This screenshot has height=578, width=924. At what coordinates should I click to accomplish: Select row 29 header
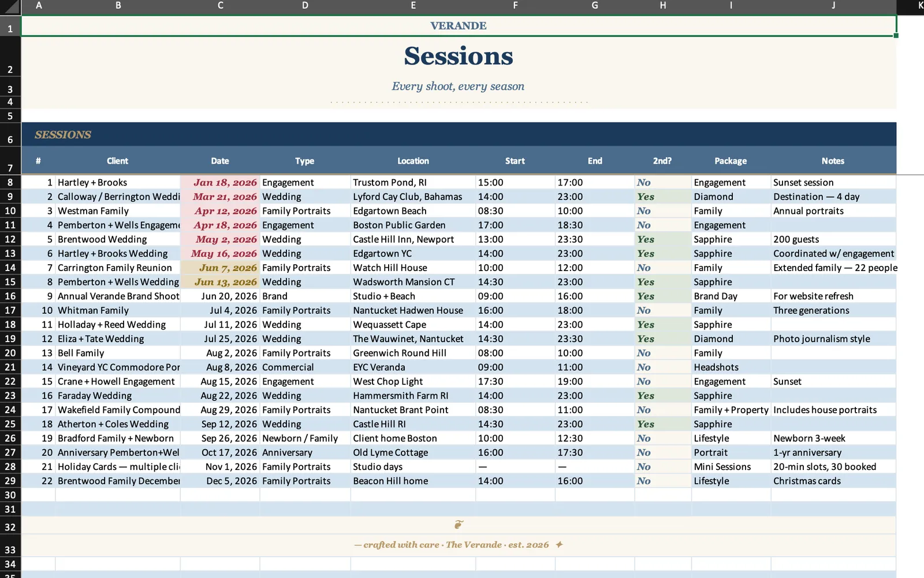(10, 481)
